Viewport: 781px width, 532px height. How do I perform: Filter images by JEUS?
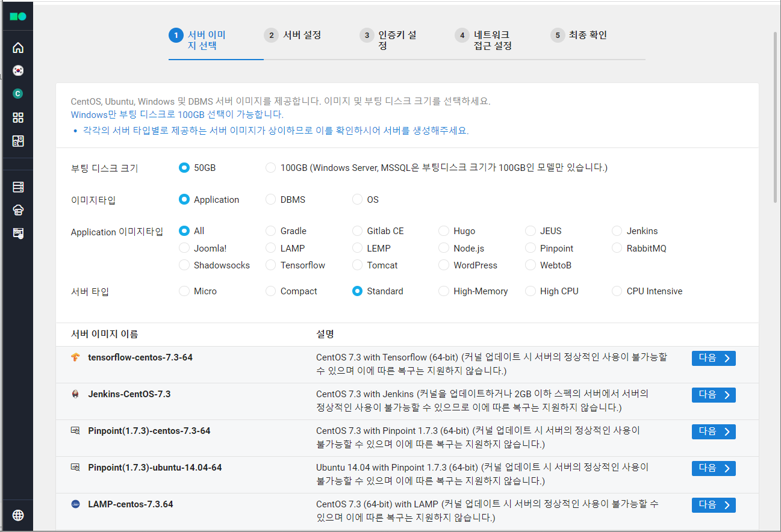pos(531,231)
